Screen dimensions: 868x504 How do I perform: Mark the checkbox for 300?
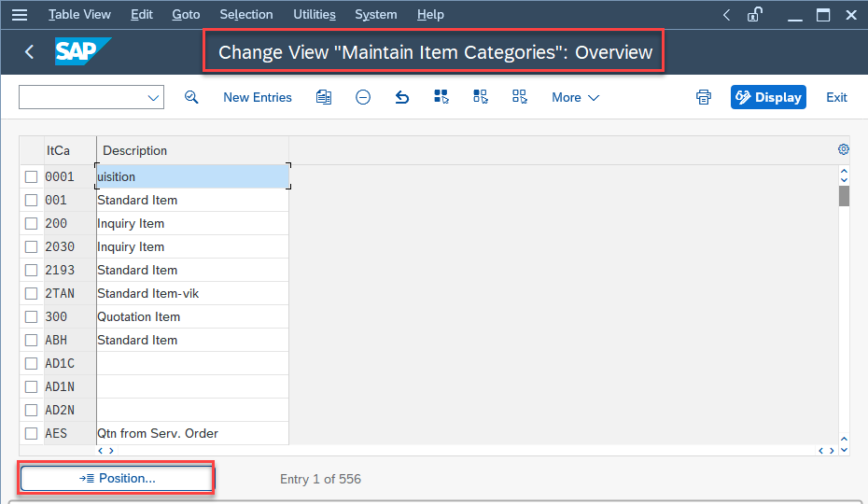pos(31,316)
